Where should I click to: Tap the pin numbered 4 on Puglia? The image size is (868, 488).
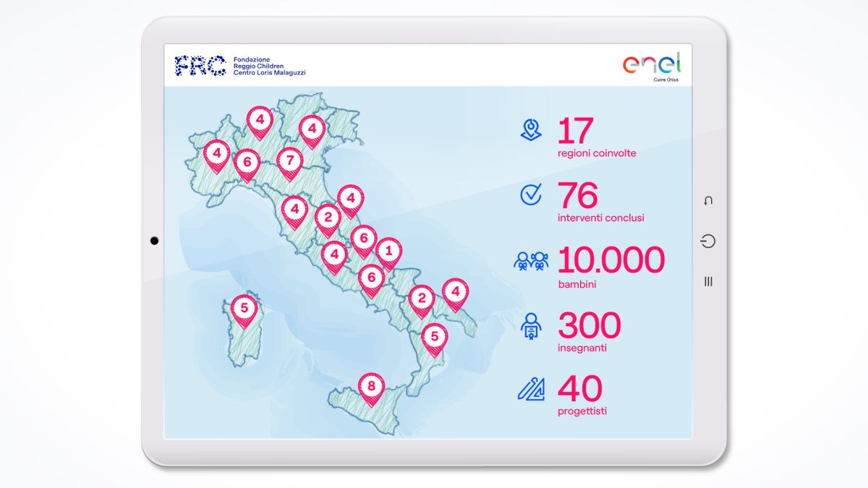[x=456, y=292]
